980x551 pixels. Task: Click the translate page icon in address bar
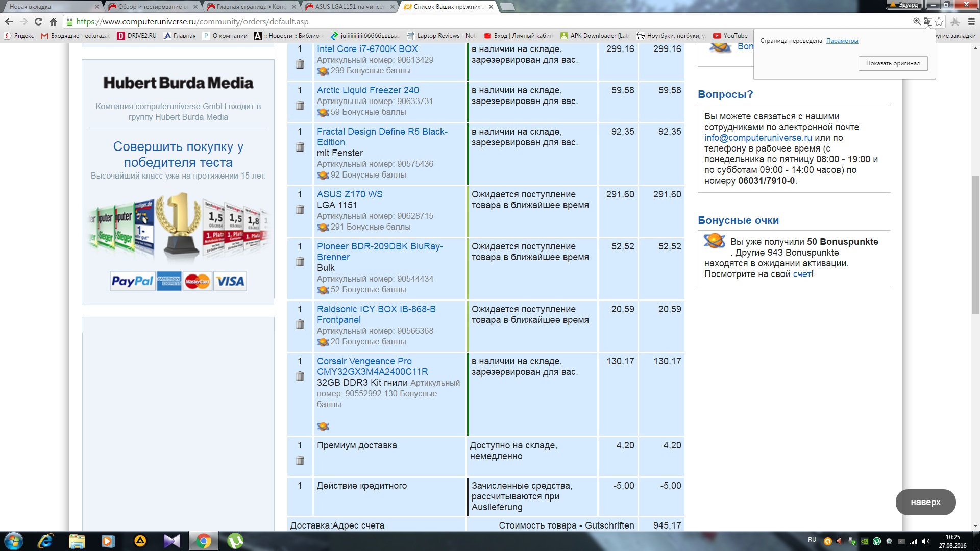pos(927,21)
